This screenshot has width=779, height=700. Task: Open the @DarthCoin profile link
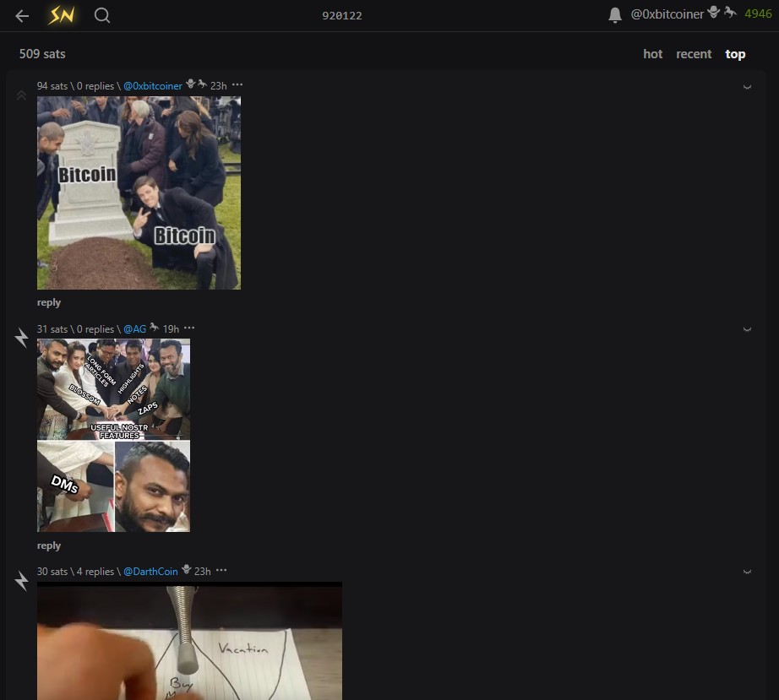[x=150, y=572]
